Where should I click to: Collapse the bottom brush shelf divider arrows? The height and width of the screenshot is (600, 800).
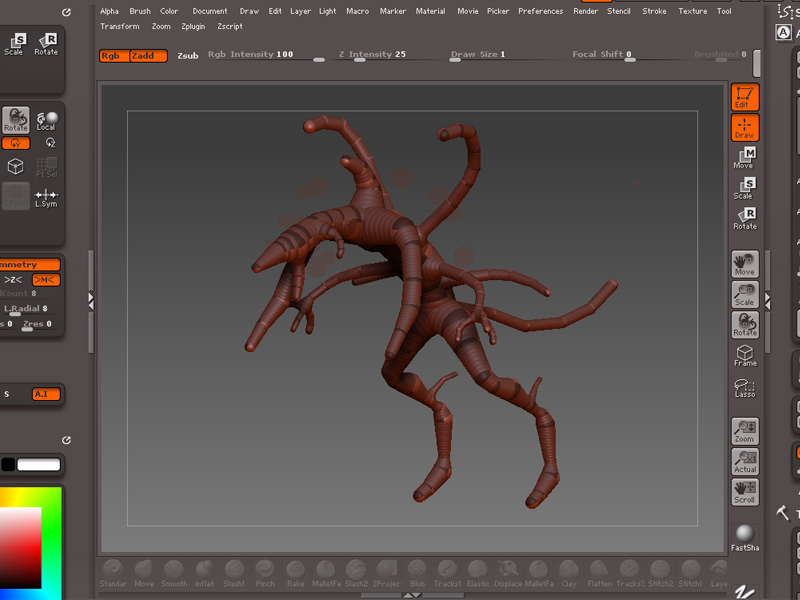pyautogui.click(x=412, y=595)
